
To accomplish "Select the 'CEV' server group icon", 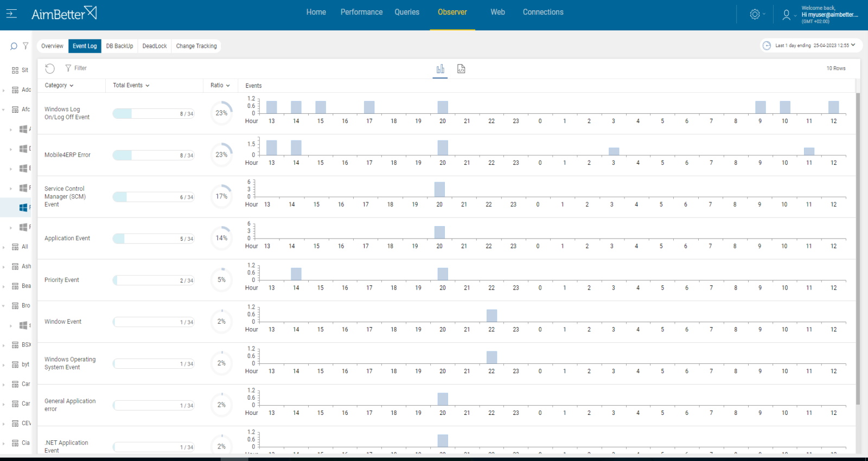I will coord(15,424).
